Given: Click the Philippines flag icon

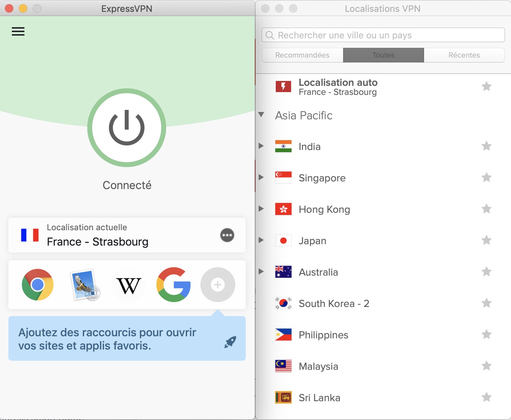Looking at the screenshot, I should 283,335.
